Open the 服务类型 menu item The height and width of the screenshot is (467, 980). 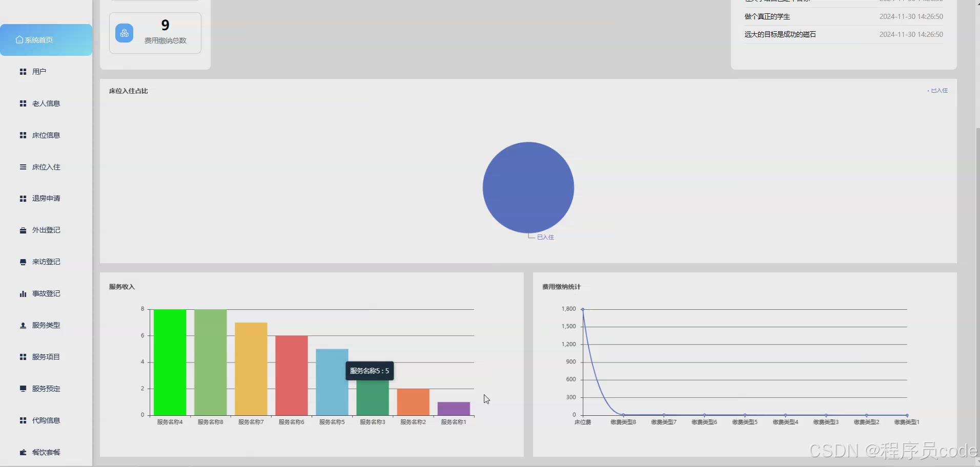[46, 326]
